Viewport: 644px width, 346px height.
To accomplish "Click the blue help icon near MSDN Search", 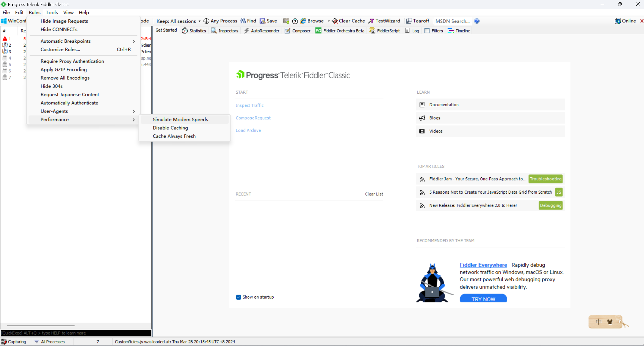I will (x=477, y=21).
